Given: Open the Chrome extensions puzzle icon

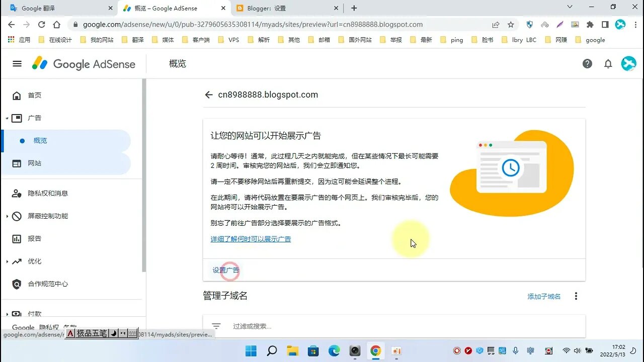Looking at the screenshot, I should 590,24.
